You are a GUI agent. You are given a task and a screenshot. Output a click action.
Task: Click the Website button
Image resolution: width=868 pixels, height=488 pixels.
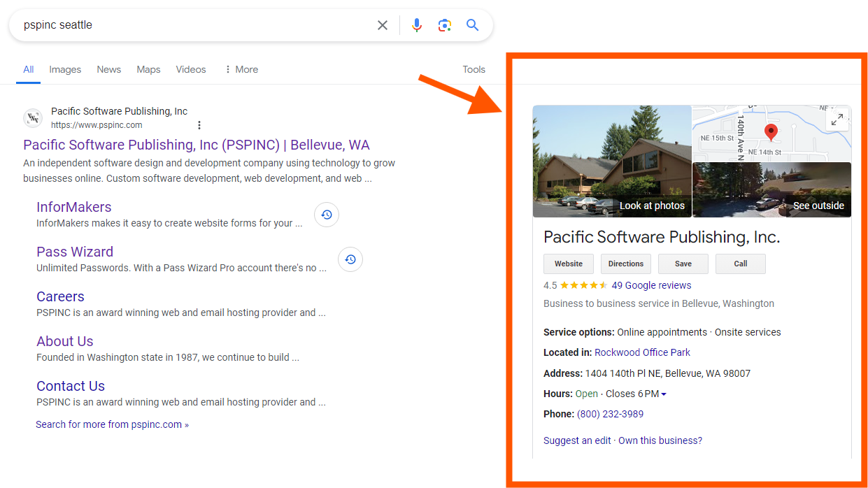tap(569, 264)
